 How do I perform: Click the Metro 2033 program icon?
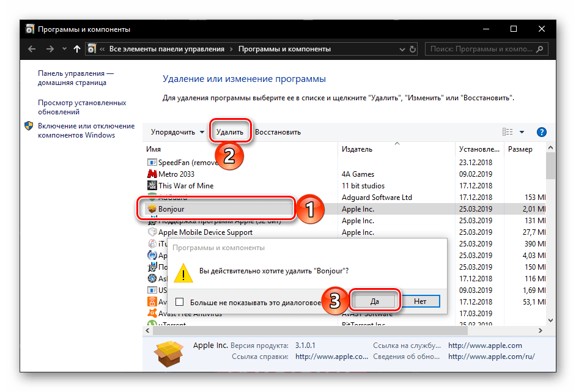pos(152,174)
